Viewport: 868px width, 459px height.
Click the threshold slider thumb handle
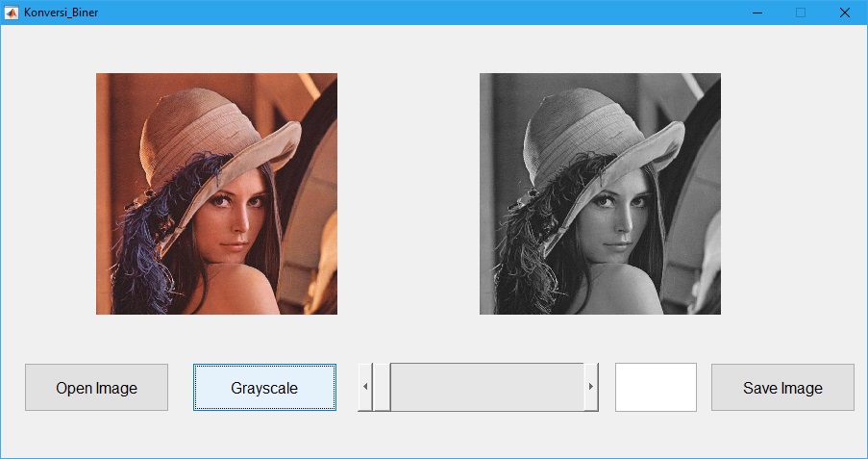click(x=381, y=387)
